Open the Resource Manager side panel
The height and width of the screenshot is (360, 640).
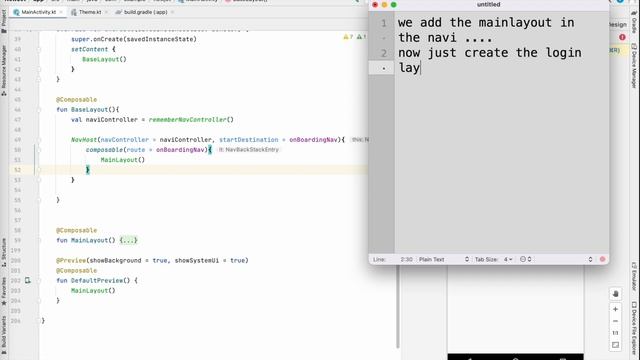point(4,70)
